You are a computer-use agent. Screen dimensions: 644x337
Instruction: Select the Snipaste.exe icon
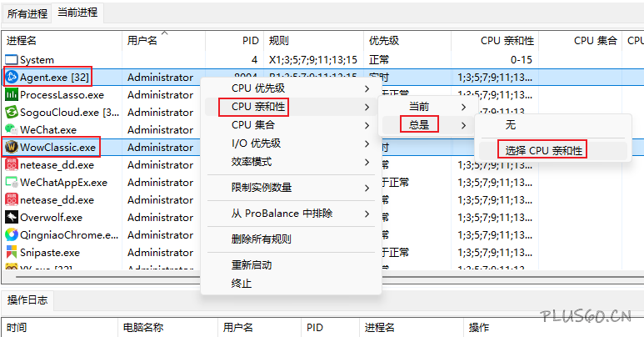[x=11, y=253]
